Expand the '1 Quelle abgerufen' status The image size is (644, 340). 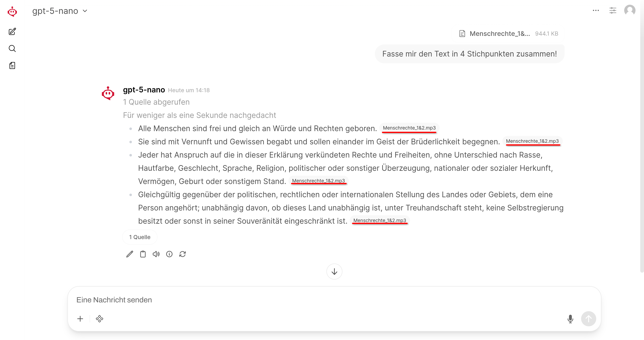156,102
